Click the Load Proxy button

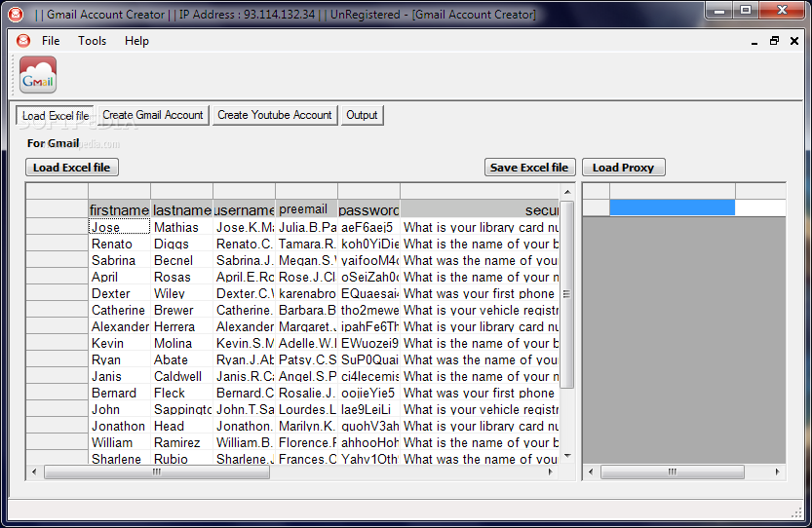click(x=623, y=168)
